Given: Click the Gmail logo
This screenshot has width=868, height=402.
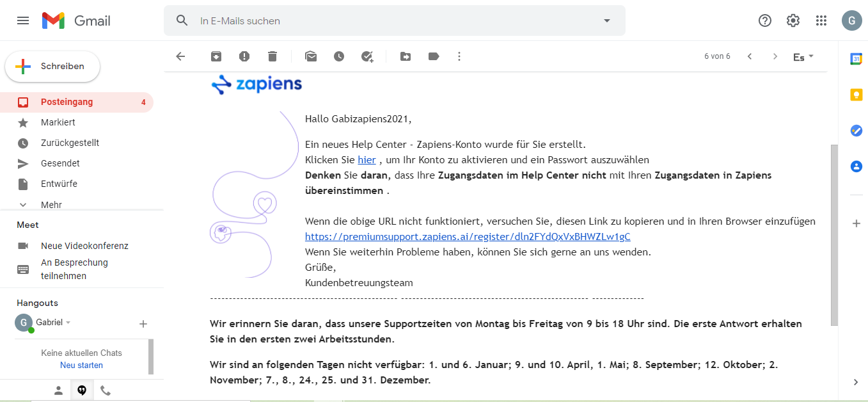Looking at the screenshot, I should (76, 20).
